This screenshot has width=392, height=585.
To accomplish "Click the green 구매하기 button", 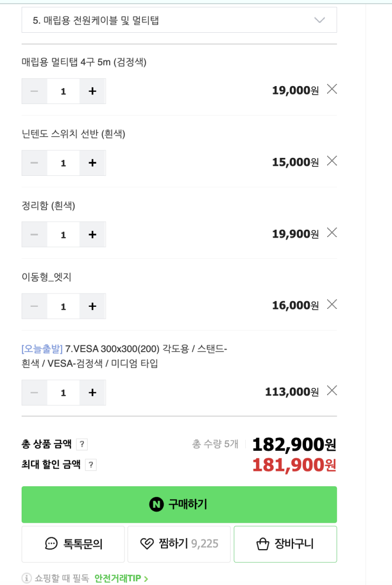I will [179, 505].
